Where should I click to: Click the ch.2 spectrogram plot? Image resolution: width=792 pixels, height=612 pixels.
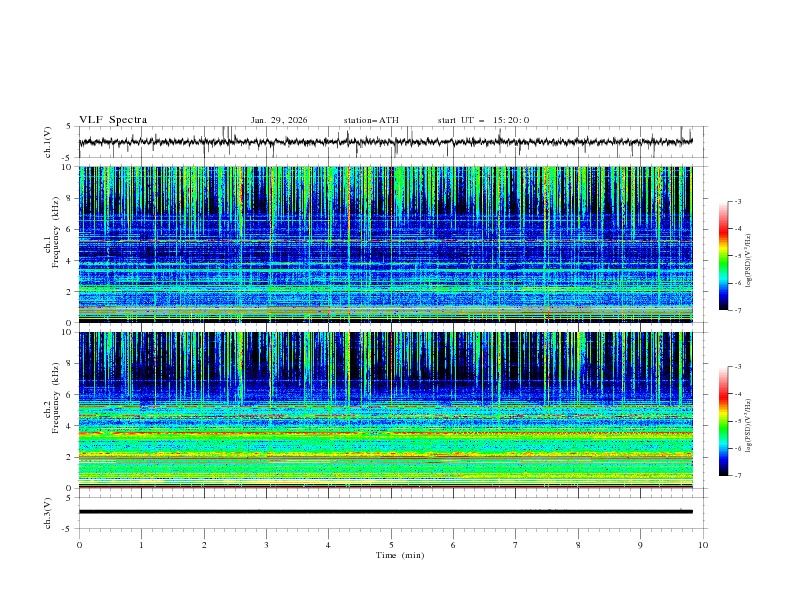[390, 410]
